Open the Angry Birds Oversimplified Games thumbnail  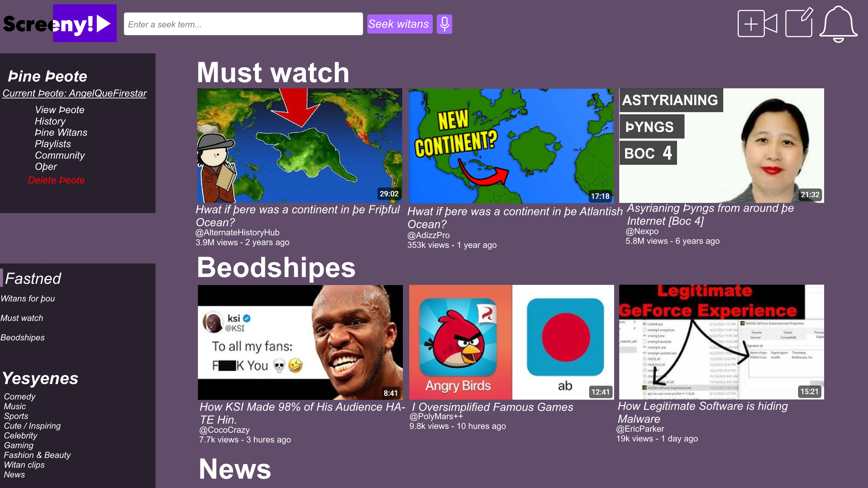512,342
